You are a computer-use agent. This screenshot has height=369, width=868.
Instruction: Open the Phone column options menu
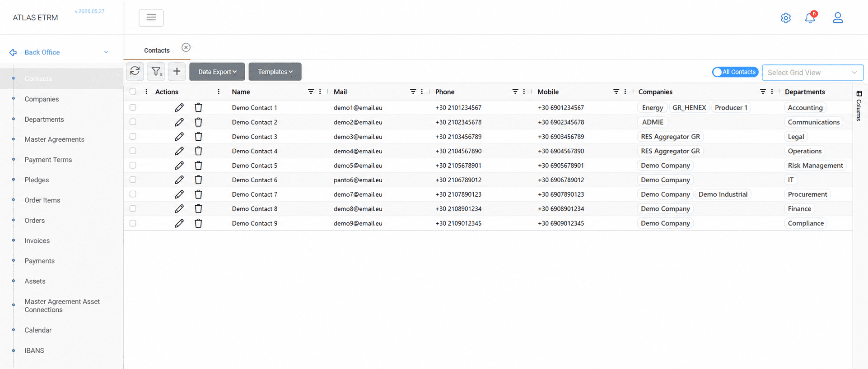pyautogui.click(x=524, y=92)
